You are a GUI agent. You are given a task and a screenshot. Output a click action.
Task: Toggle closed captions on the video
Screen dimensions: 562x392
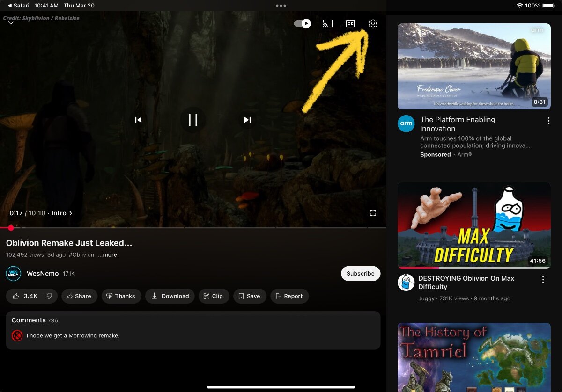coord(350,23)
